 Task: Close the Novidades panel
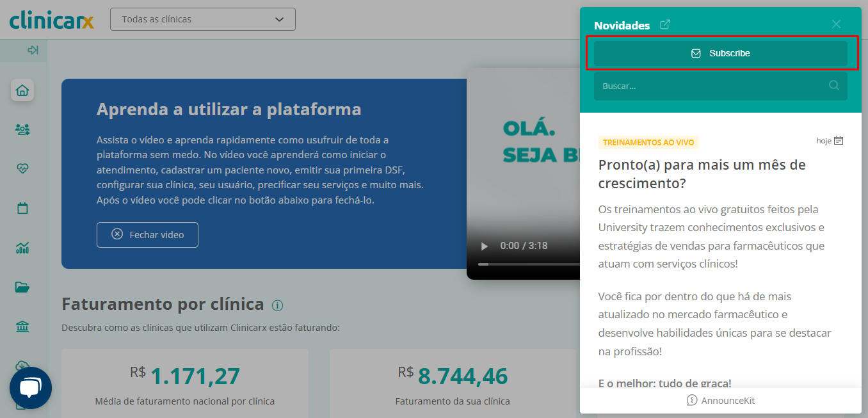pyautogui.click(x=836, y=24)
